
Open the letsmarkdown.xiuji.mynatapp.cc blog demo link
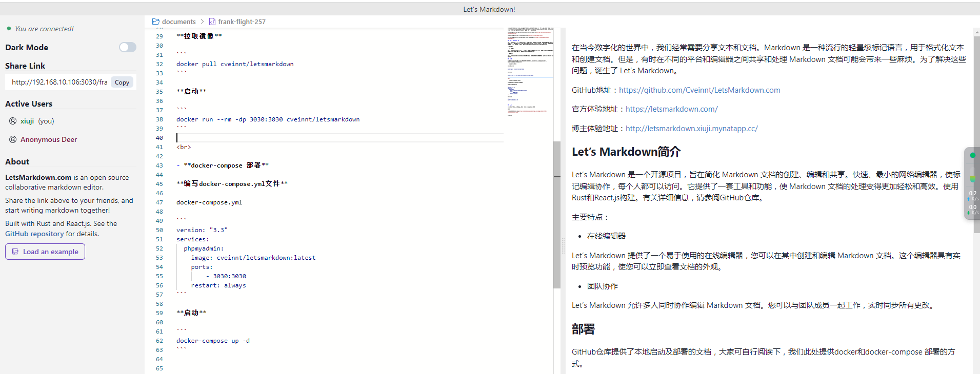tap(692, 129)
